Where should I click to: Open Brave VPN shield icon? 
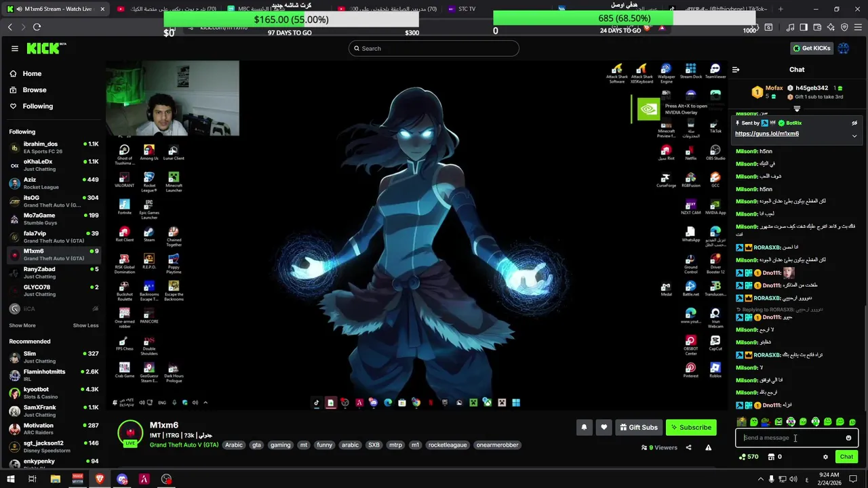point(844,27)
